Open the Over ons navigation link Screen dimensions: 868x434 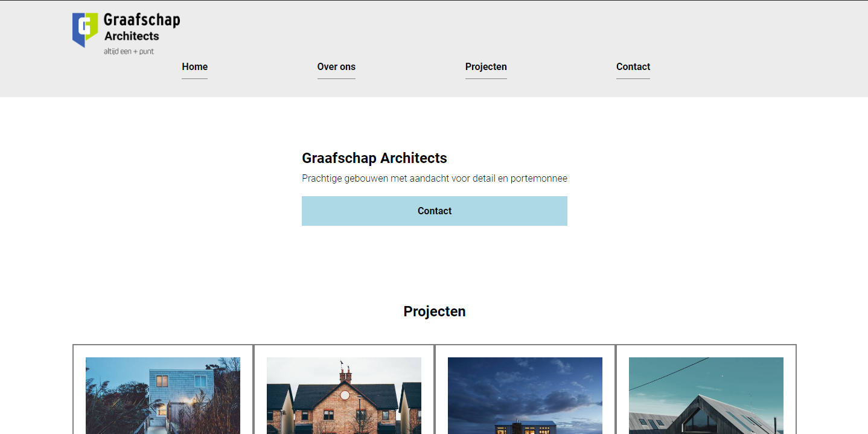pyautogui.click(x=336, y=67)
